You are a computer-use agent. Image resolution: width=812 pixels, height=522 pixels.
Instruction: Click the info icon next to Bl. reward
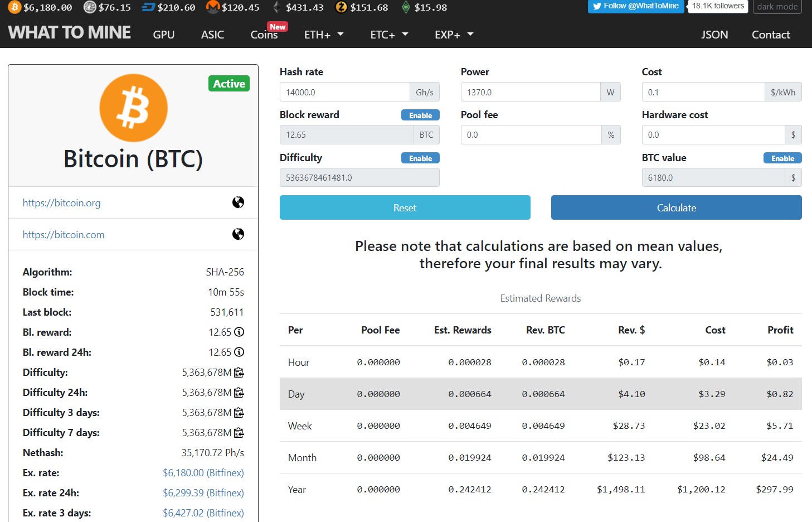pyautogui.click(x=239, y=332)
